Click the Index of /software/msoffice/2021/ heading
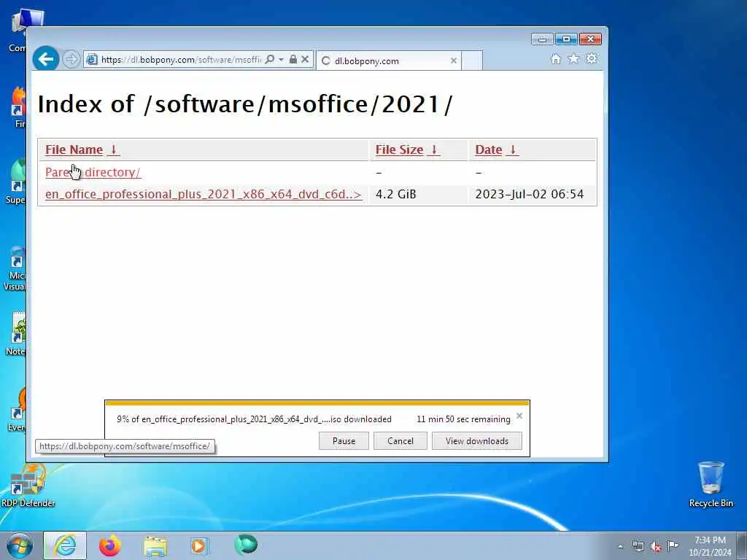This screenshot has width=747, height=560. [x=244, y=104]
